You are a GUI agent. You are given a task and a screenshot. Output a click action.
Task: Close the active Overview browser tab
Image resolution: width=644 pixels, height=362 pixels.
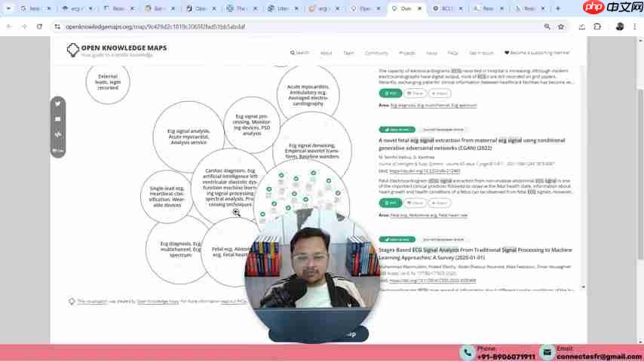tap(419, 8)
